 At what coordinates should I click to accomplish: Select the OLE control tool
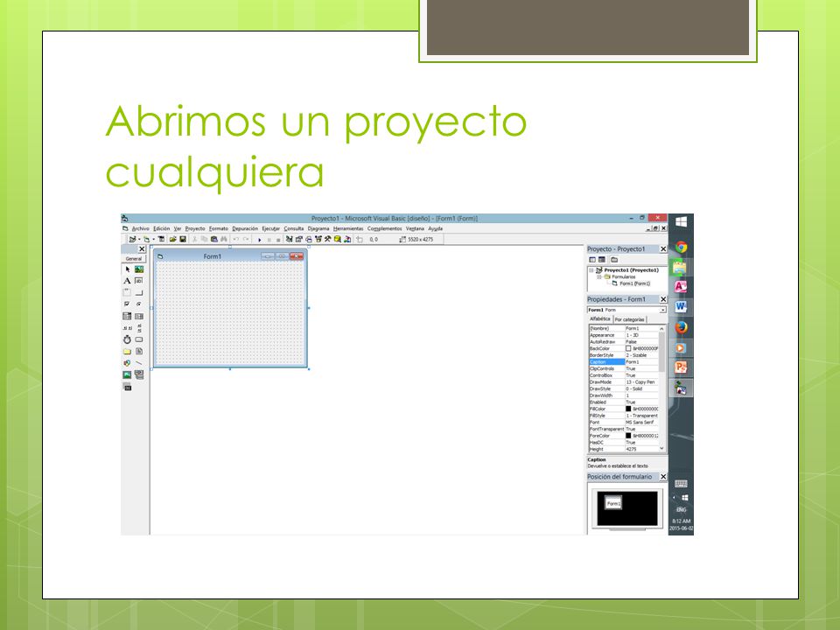point(128,387)
